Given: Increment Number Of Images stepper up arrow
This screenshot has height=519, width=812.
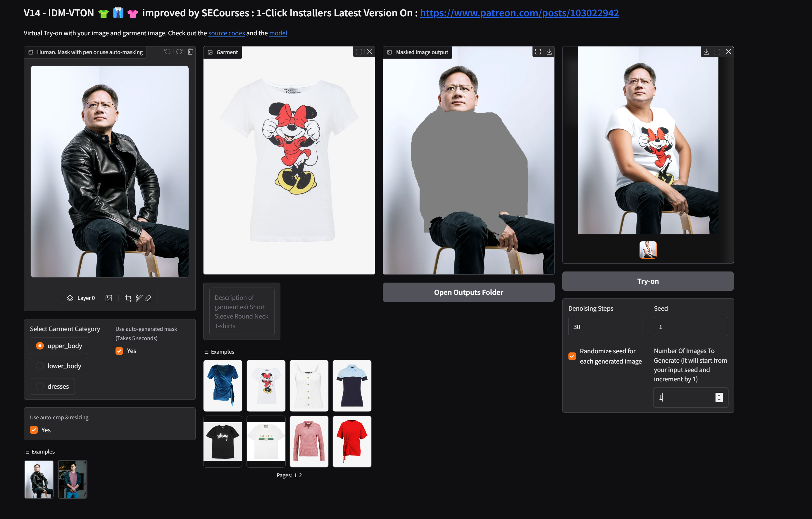Looking at the screenshot, I should [719, 395].
